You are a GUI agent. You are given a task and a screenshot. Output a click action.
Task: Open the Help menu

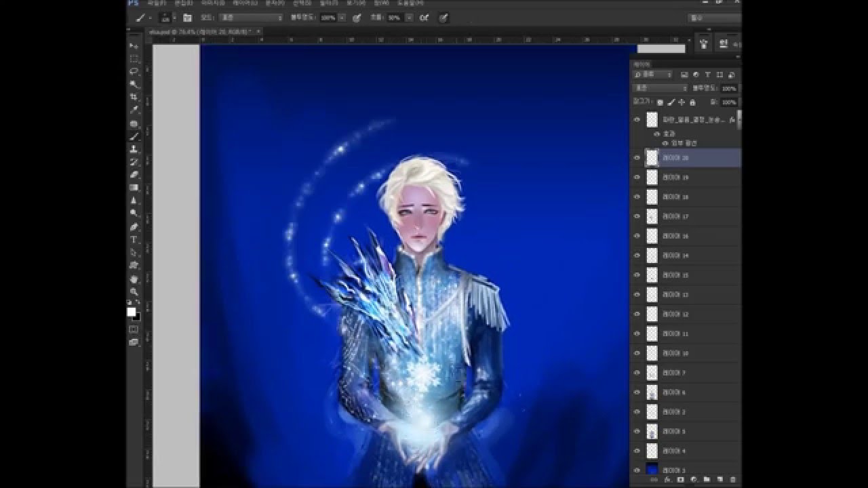(x=412, y=3)
